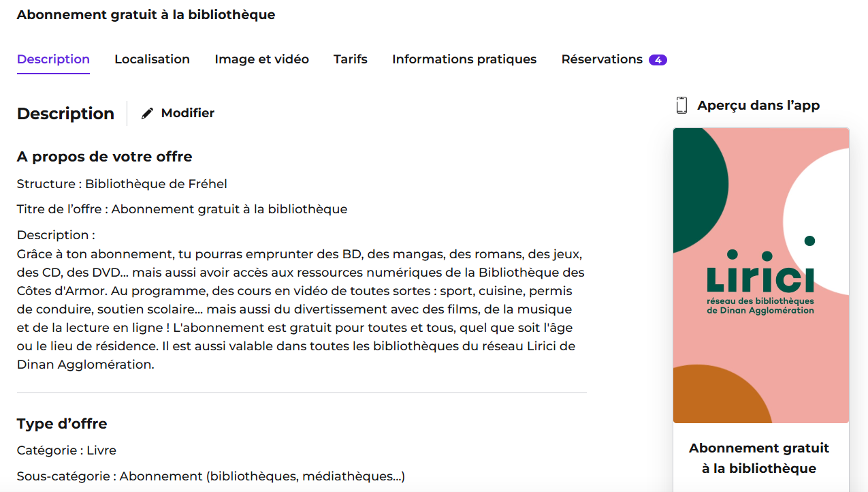
Task: Select the orange semicircle in preview image
Action: point(720,397)
